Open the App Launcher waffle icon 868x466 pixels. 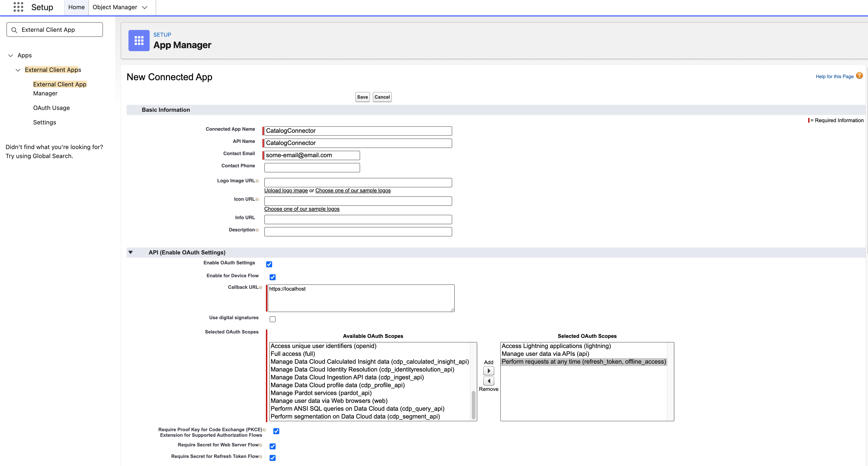tap(18, 7)
